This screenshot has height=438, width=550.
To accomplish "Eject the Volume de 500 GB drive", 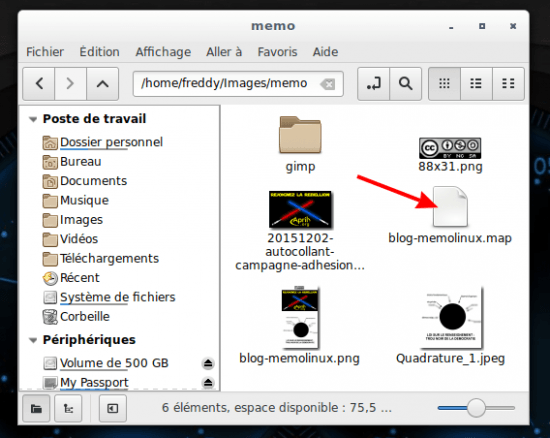I will [208, 363].
